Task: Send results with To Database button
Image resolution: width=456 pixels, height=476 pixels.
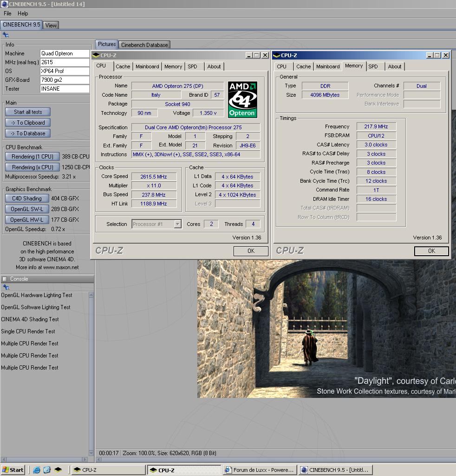Action: pos(28,133)
